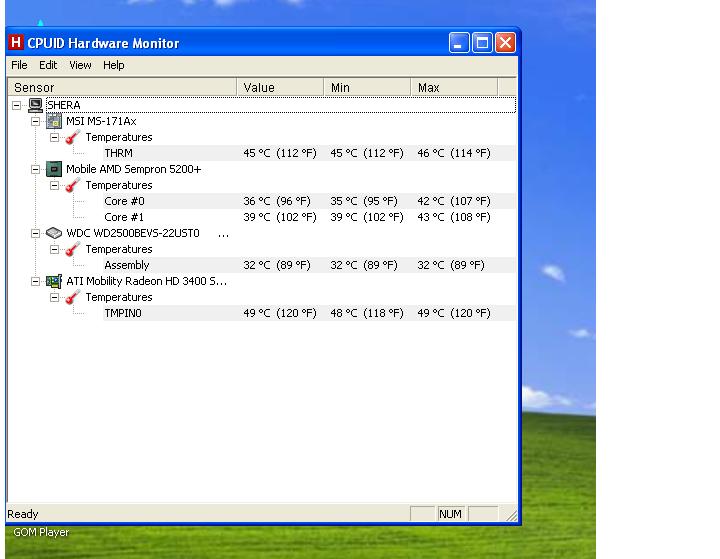
Task: Collapse Temperatures under WDC drive
Action: [54, 249]
